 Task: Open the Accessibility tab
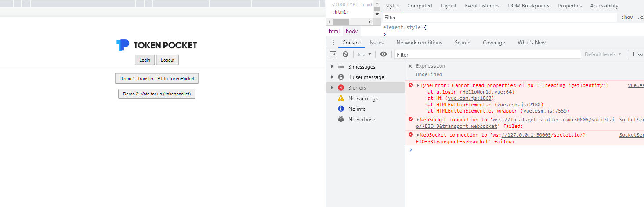coord(604,6)
